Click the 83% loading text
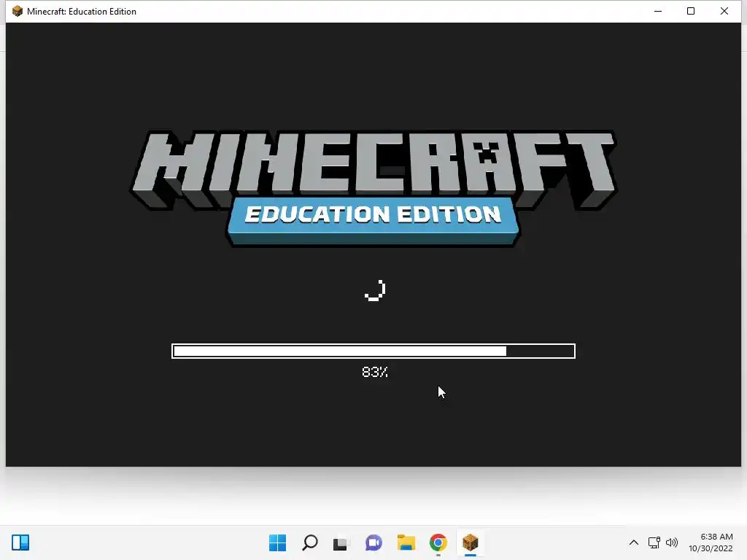The image size is (747, 560). [x=375, y=371]
